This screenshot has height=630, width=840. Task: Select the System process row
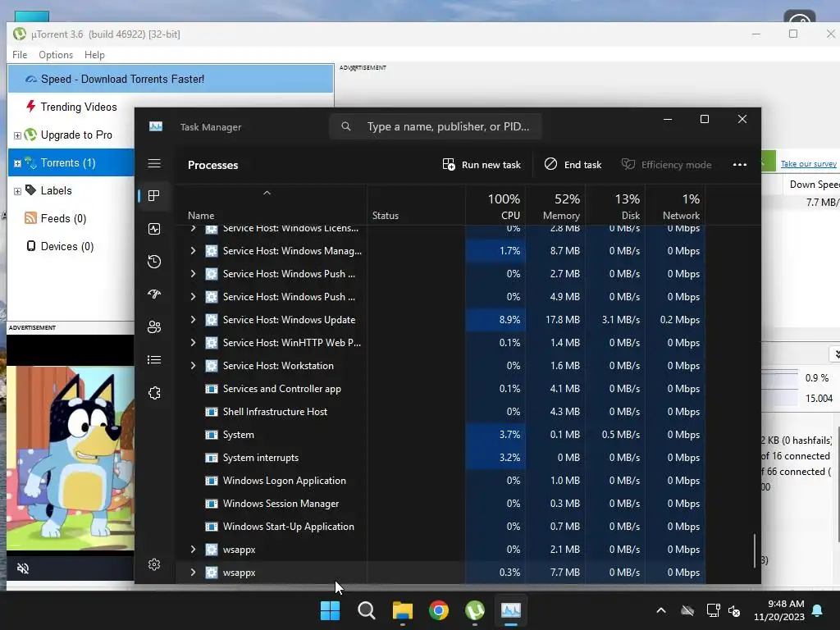pos(441,435)
